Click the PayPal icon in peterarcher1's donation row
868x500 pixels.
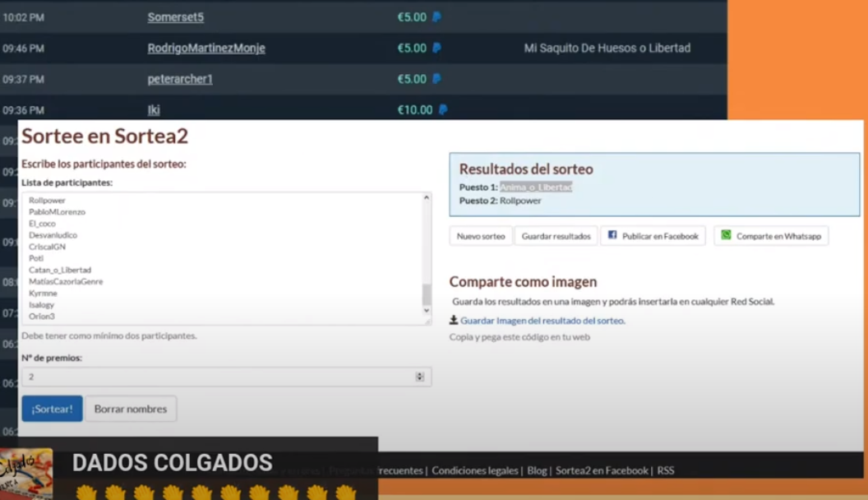[x=436, y=79]
